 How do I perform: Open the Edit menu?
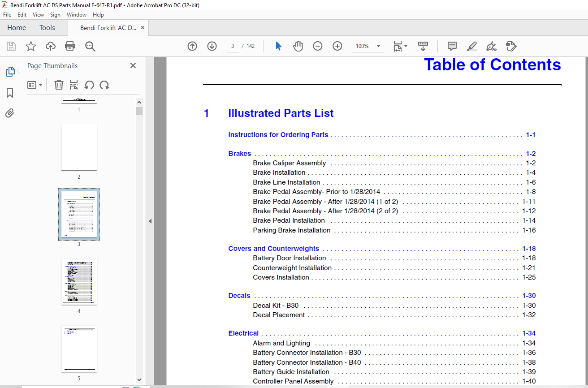(22, 14)
